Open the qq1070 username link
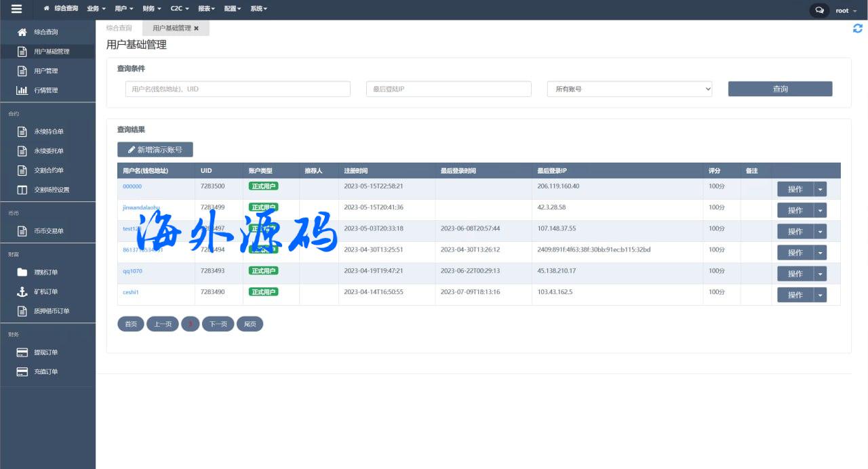The width and height of the screenshot is (868, 469). click(x=132, y=271)
